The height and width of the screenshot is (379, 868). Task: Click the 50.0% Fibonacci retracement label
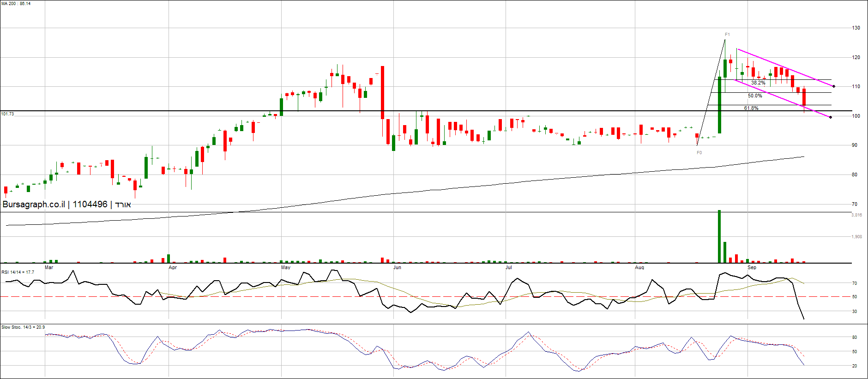click(x=755, y=96)
